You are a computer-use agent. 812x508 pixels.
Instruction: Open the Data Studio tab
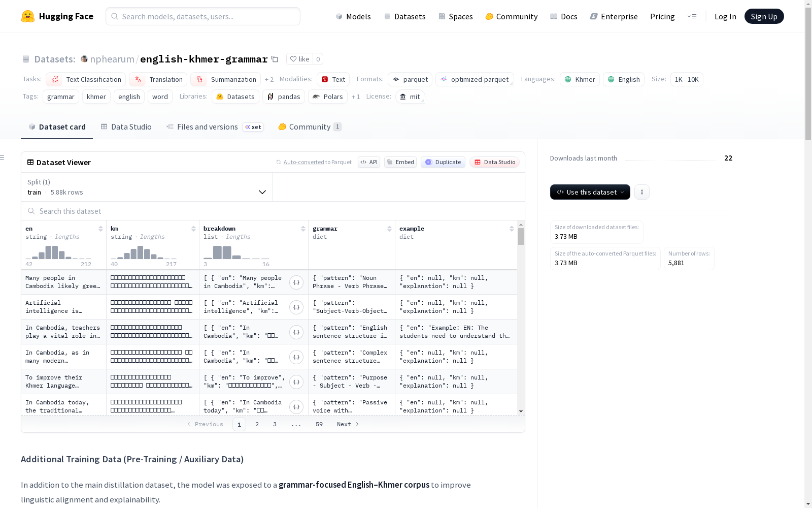pos(126,127)
